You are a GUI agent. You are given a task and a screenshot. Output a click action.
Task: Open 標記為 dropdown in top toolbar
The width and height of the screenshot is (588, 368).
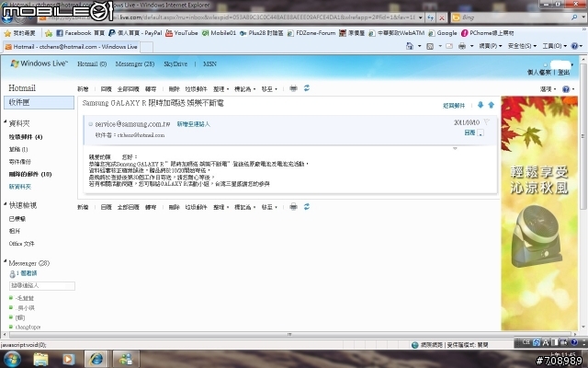click(x=244, y=89)
